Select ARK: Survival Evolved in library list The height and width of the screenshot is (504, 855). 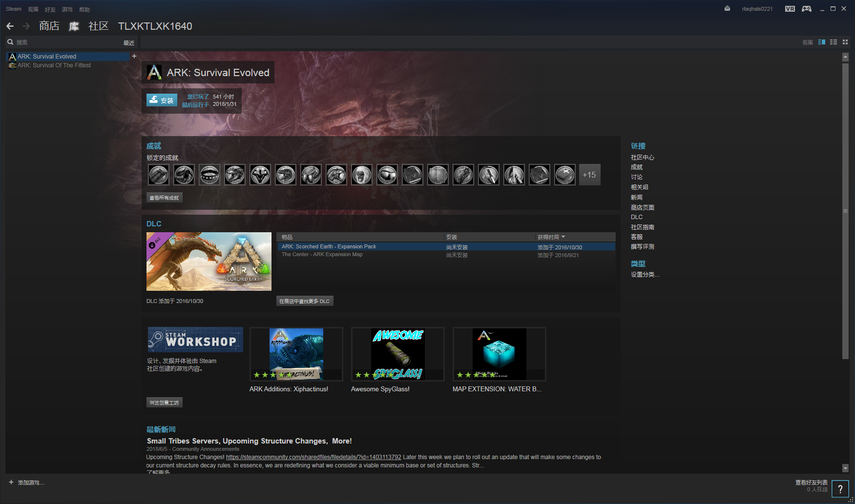[67, 57]
